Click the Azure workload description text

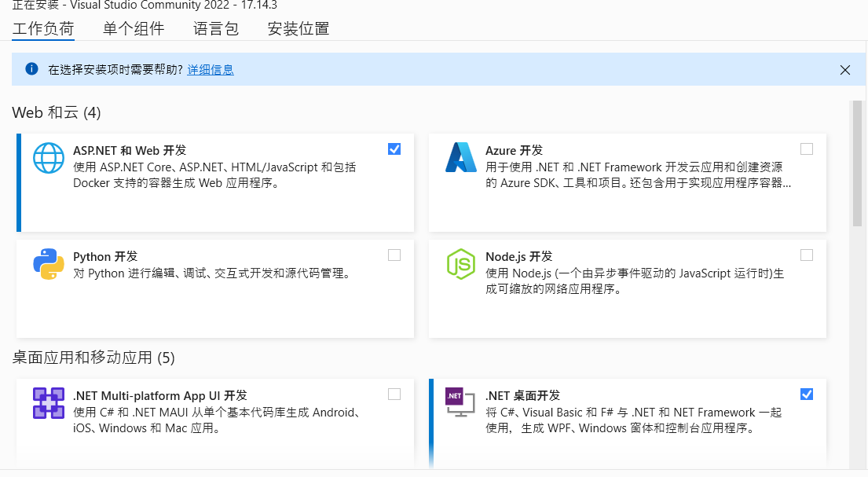pos(639,175)
